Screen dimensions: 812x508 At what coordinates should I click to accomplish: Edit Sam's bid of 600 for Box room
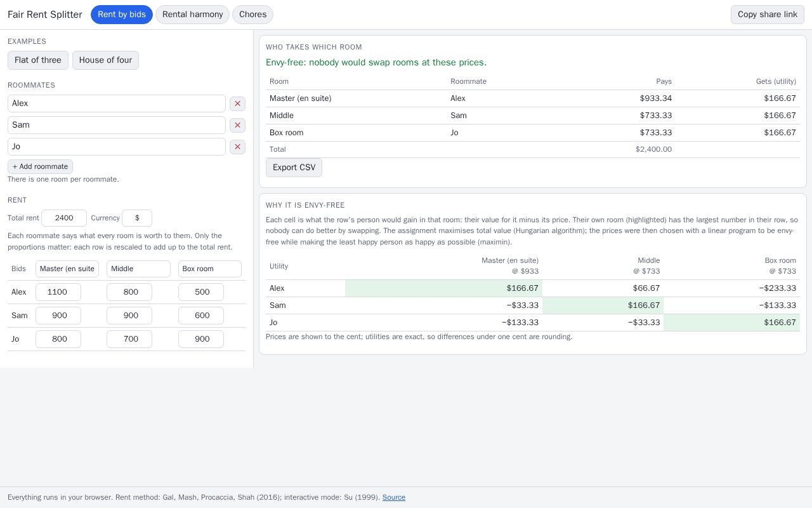coord(201,316)
